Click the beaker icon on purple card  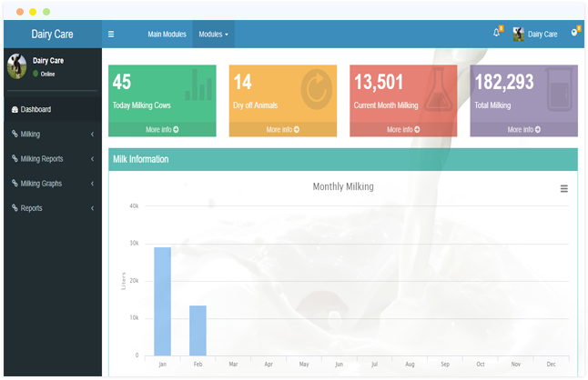coord(559,89)
